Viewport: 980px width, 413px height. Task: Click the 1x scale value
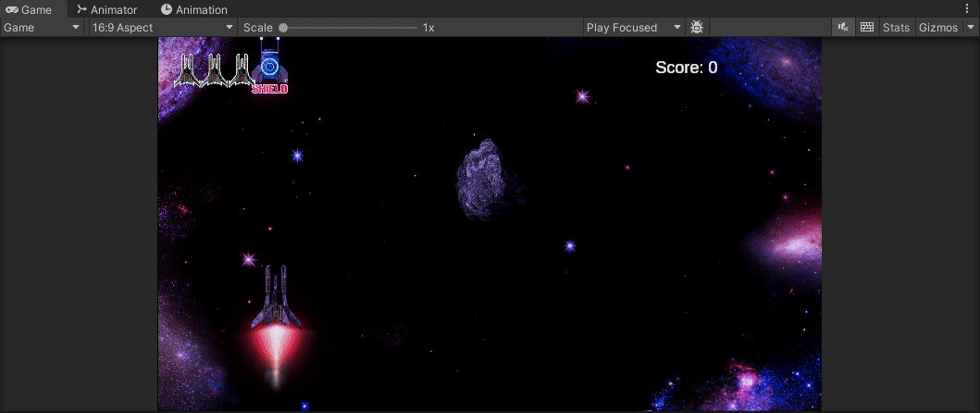click(428, 28)
